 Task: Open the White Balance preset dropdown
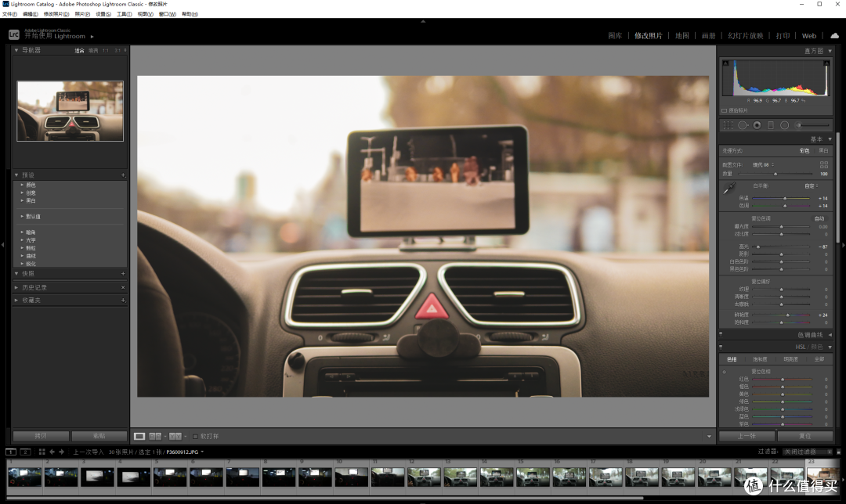pos(811,186)
